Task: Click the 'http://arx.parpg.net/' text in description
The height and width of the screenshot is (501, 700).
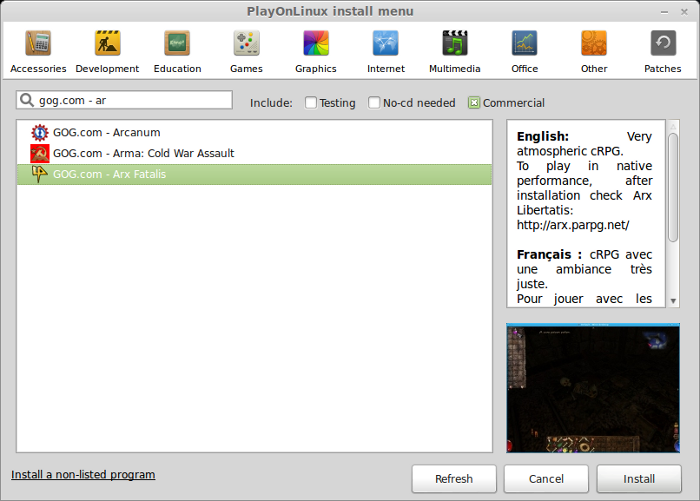Action: [x=573, y=225]
